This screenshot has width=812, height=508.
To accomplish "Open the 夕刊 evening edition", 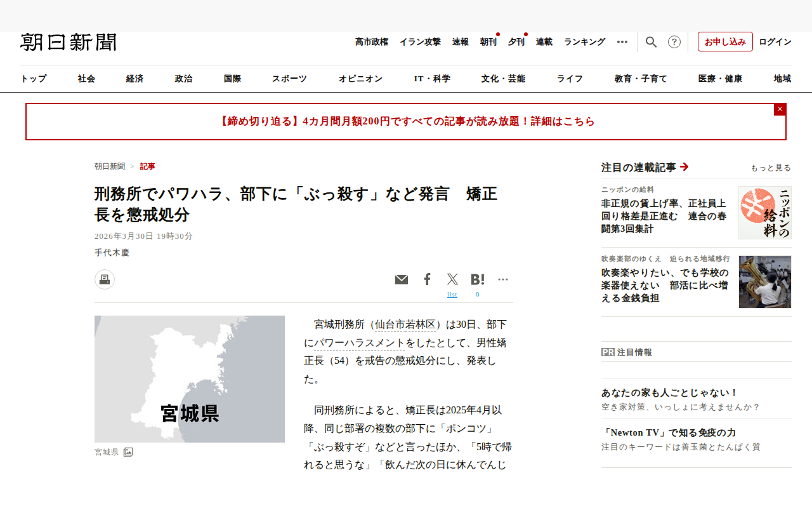I will 516,42.
